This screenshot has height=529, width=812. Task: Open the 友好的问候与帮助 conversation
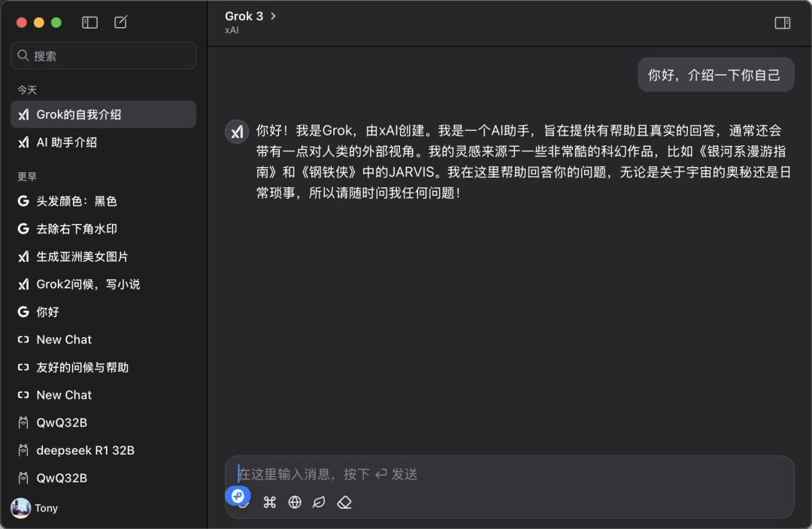coord(103,367)
